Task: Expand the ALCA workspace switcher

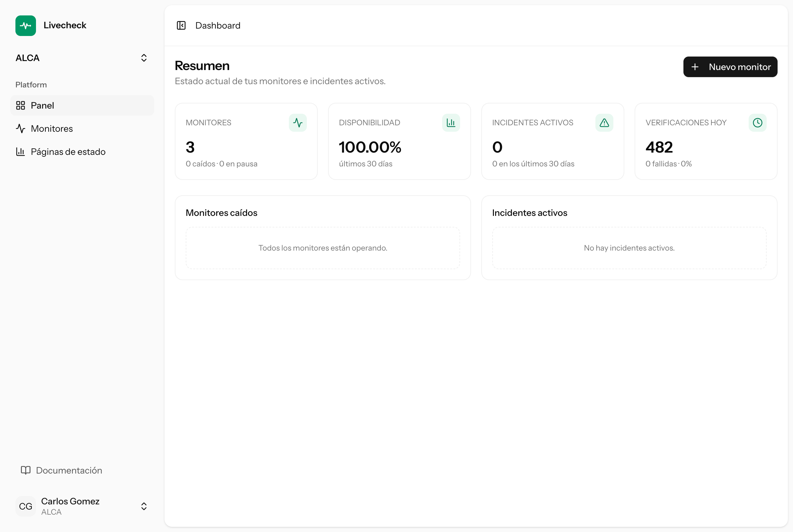Action: (82, 58)
